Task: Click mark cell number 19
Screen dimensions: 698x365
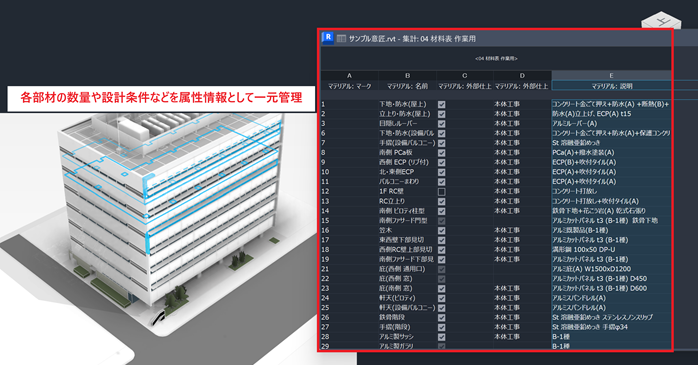Action: pyautogui.click(x=349, y=259)
